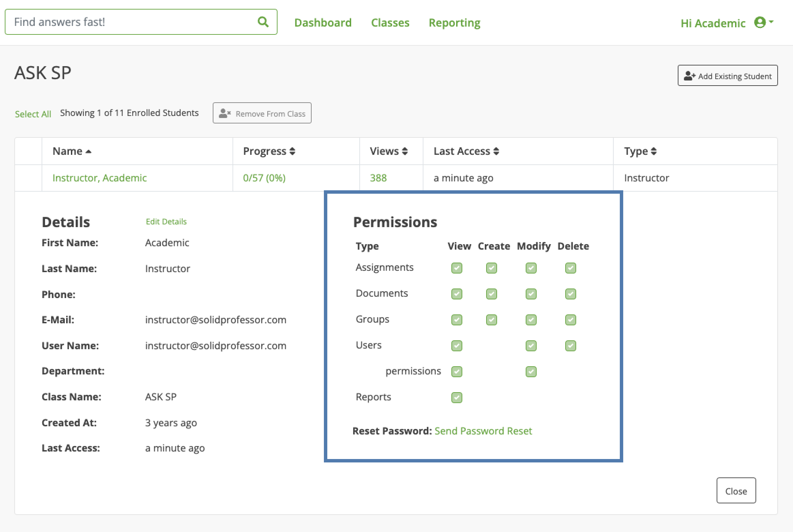
Task: Toggle Assignments View permission checkbox
Action: pos(457,268)
